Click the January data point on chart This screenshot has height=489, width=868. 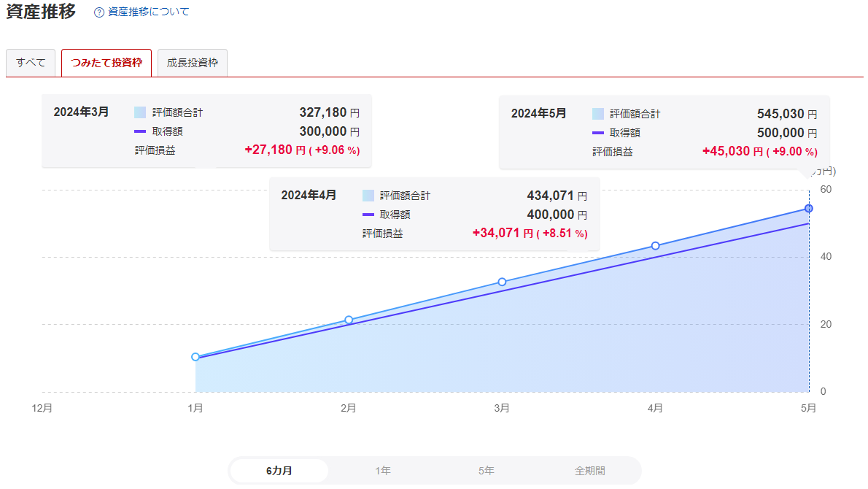[195, 357]
